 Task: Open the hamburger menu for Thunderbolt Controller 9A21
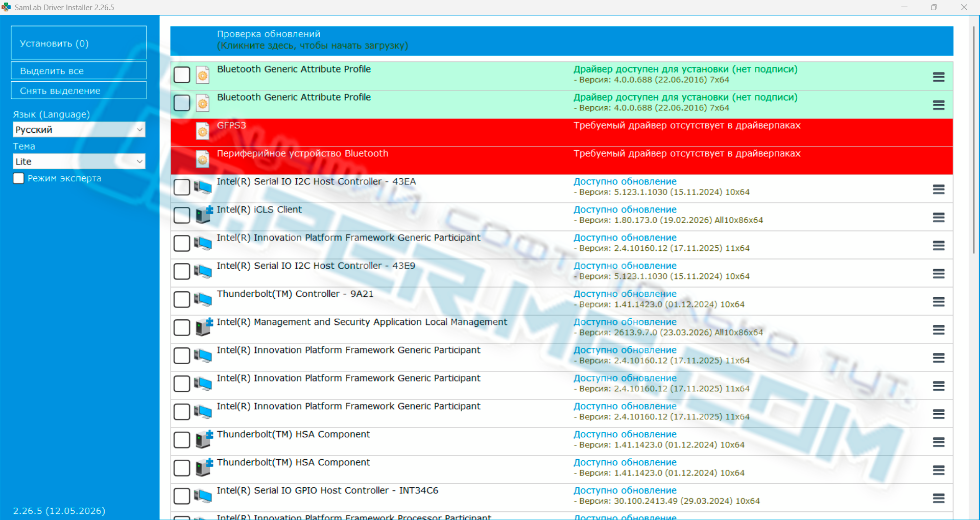click(939, 302)
